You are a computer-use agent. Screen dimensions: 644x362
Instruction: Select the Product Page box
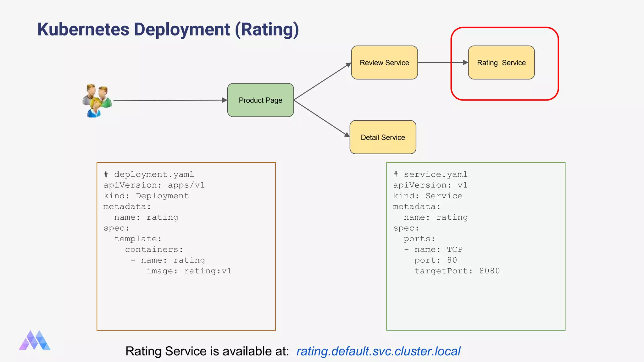point(260,100)
